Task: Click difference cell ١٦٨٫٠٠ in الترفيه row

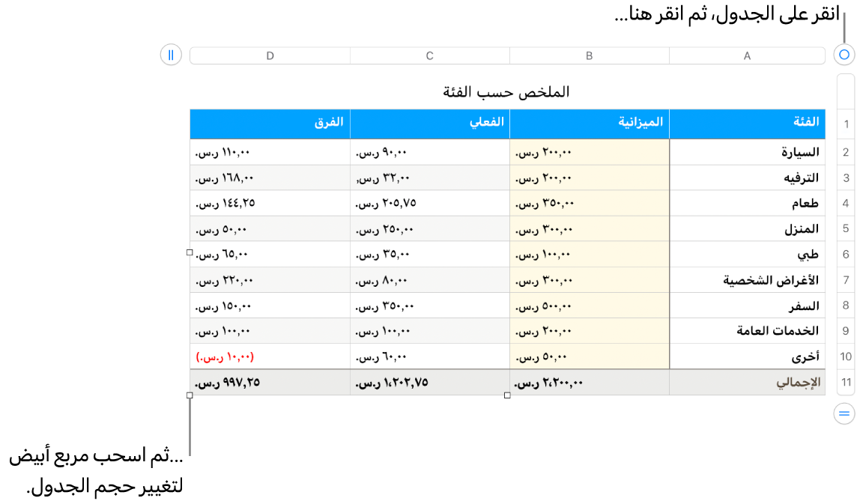Action: pyautogui.click(x=270, y=177)
